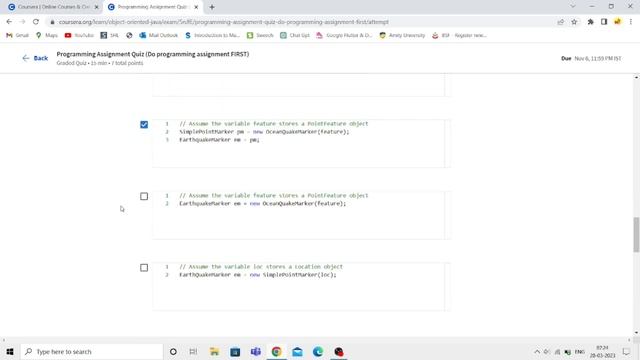The width and height of the screenshot is (640, 360).
Task: Open the Introduction to Ma... bookmark
Action: [212, 36]
